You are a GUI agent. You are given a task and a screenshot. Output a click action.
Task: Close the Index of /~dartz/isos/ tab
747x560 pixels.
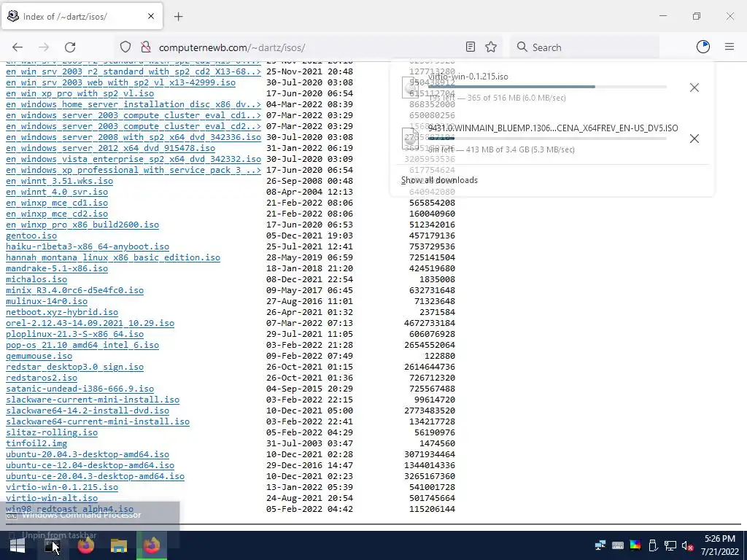coord(151,16)
